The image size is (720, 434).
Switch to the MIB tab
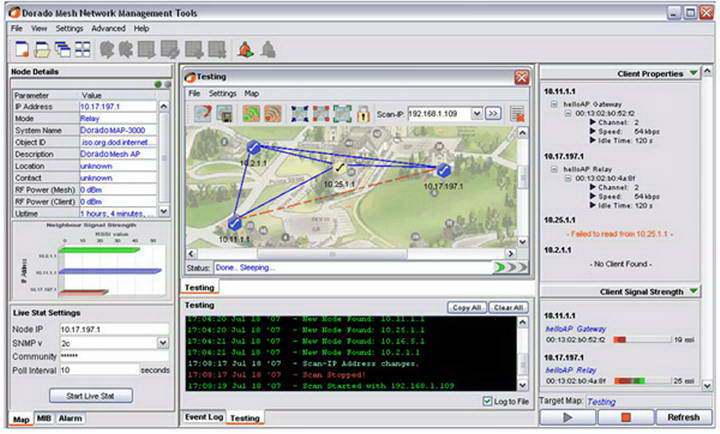point(44,418)
